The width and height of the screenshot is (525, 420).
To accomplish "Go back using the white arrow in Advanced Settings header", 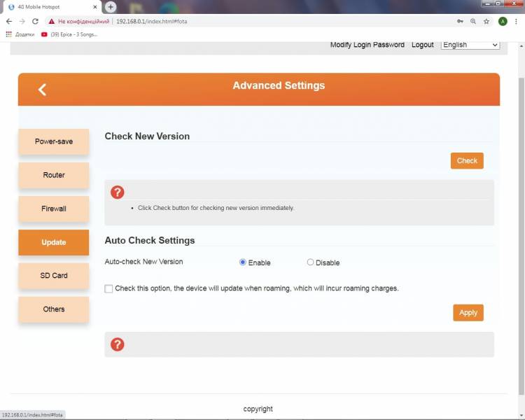I will click(x=42, y=90).
